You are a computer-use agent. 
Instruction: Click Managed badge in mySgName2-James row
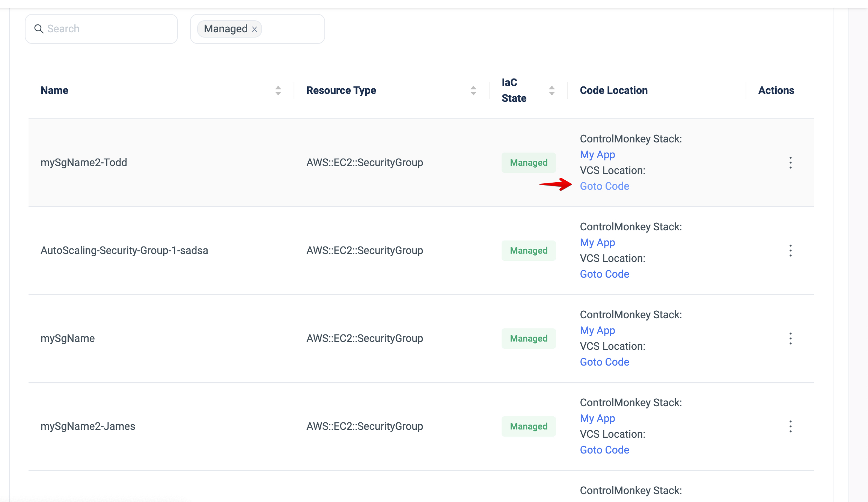click(x=529, y=426)
